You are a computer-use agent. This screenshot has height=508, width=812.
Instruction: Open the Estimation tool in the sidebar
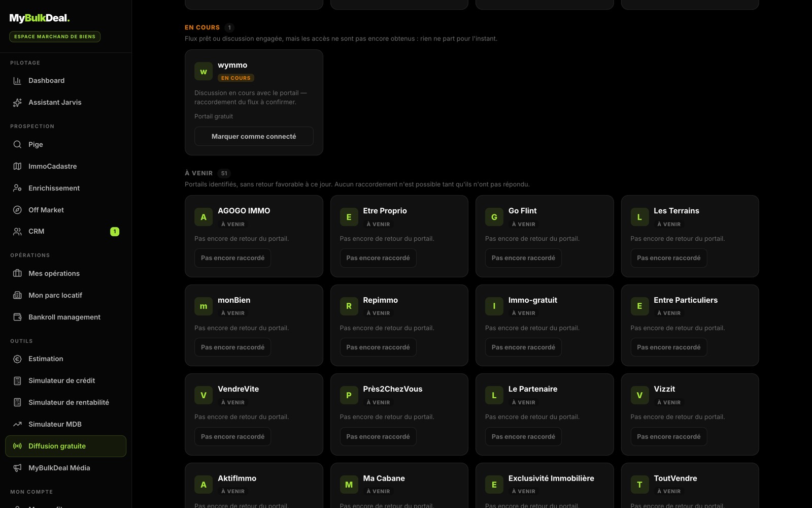pos(66,359)
